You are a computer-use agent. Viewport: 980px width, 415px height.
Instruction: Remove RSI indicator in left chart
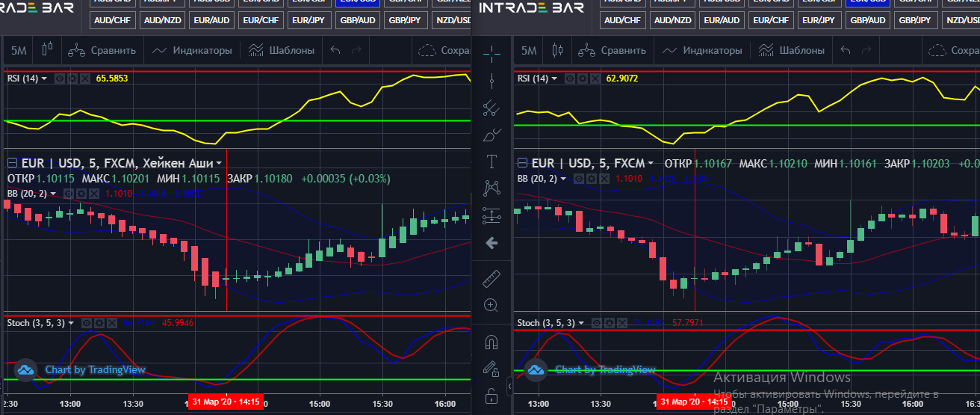pos(84,79)
